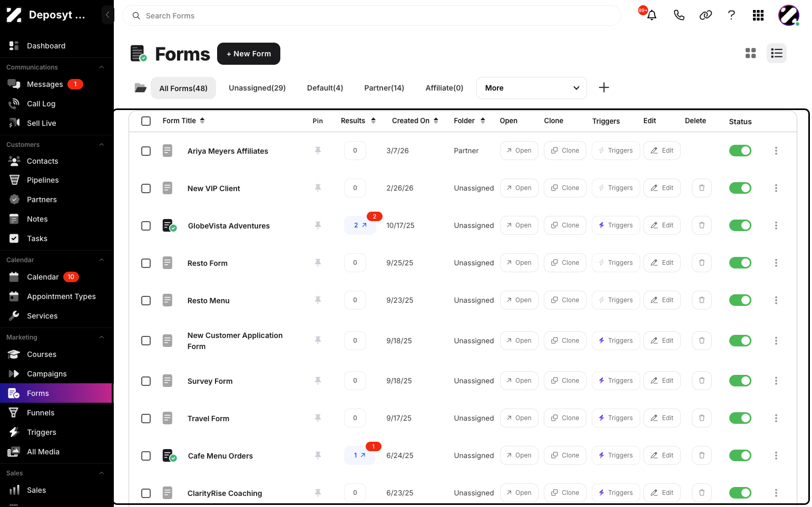Toggle status of ClarityRise Coaching
The width and height of the screenshot is (812, 507).
coord(740,493)
